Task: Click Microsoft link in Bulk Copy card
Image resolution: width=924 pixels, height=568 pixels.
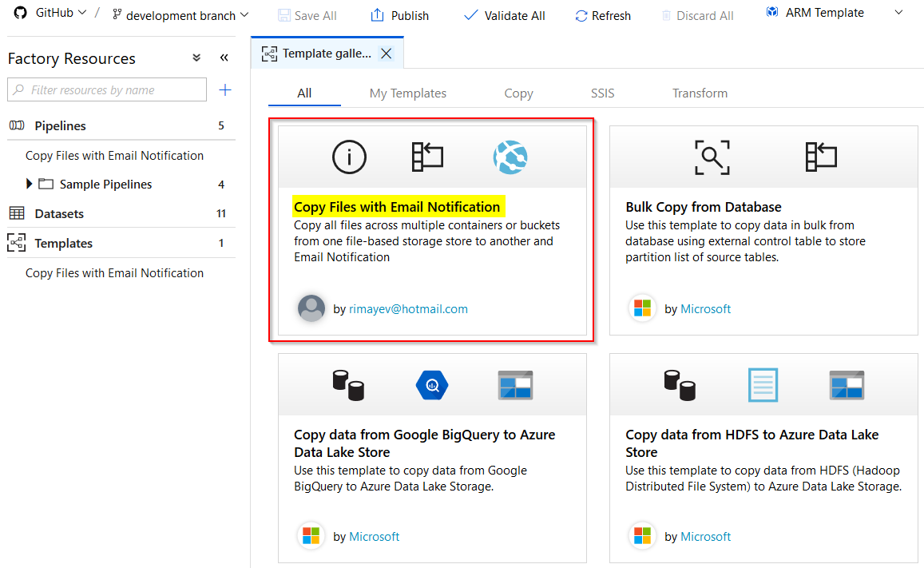Action: click(x=705, y=308)
